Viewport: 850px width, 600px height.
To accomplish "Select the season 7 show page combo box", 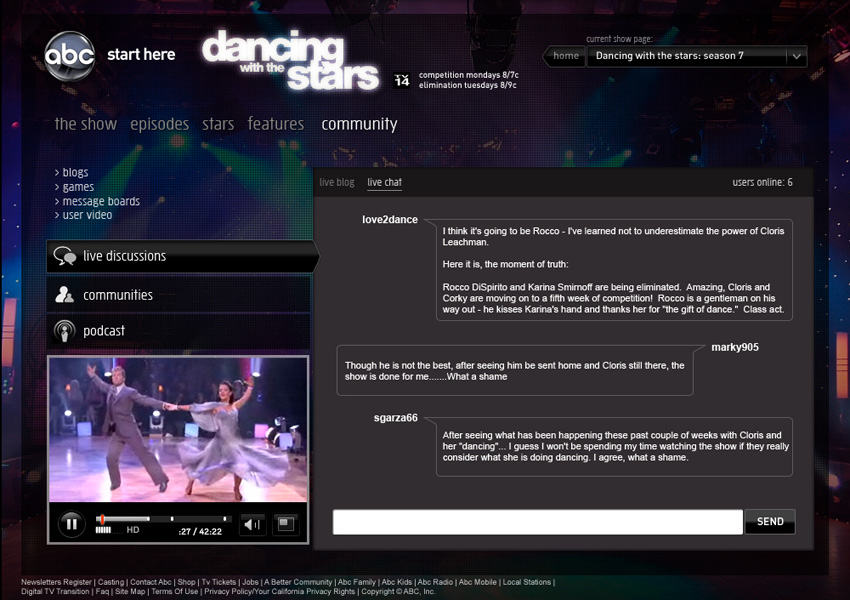I will tap(697, 56).
